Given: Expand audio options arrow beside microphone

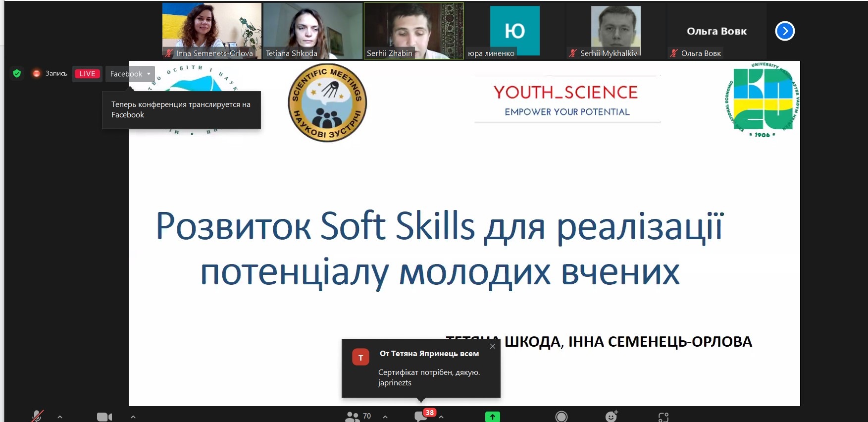Looking at the screenshot, I should (60, 417).
